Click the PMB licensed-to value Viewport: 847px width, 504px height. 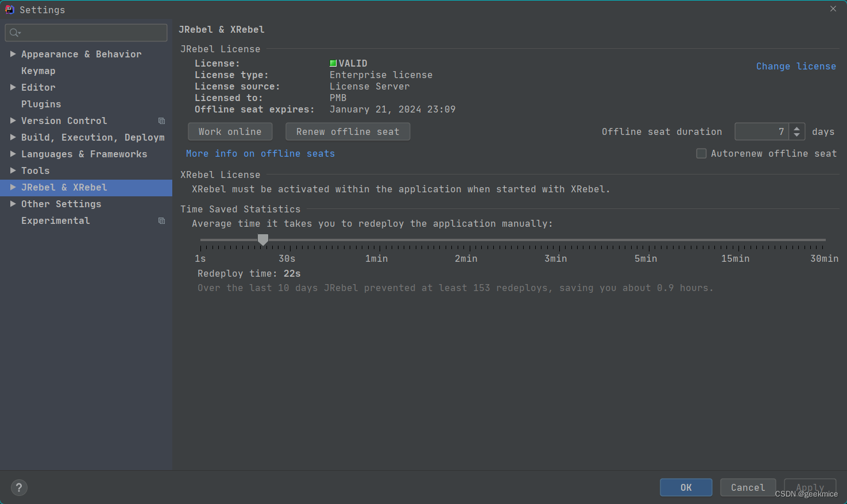(338, 98)
